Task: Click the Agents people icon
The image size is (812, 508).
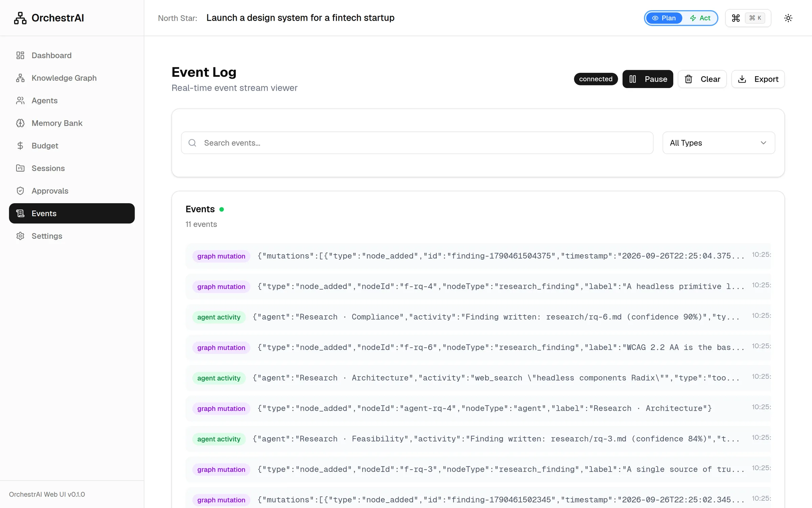Action: click(x=20, y=101)
